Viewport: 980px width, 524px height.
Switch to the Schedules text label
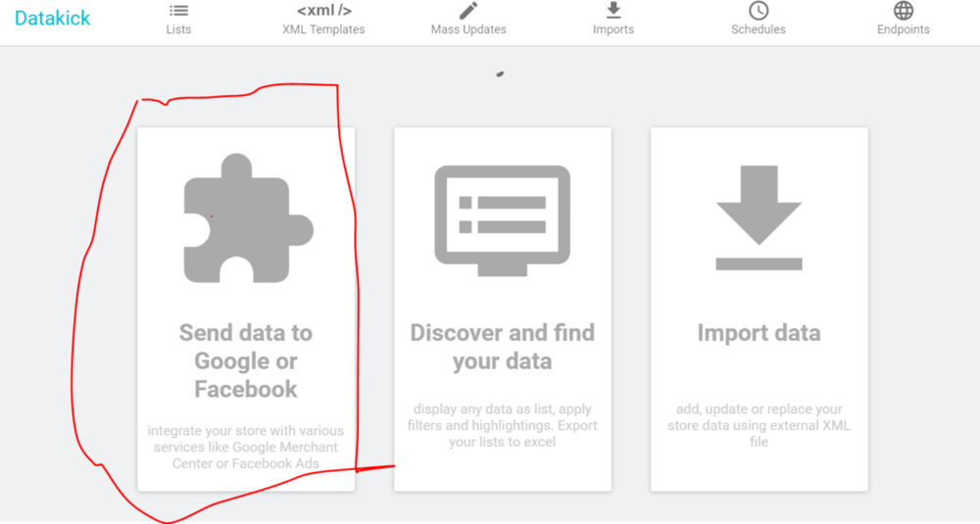(759, 29)
